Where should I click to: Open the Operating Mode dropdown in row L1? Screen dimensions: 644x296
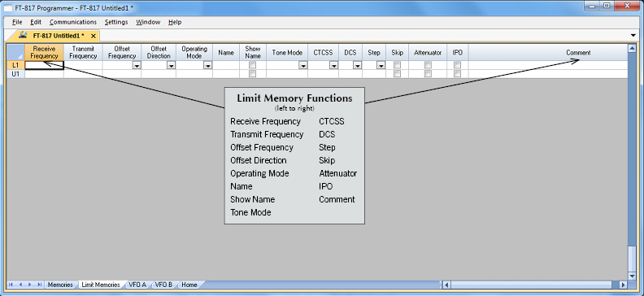click(208, 65)
